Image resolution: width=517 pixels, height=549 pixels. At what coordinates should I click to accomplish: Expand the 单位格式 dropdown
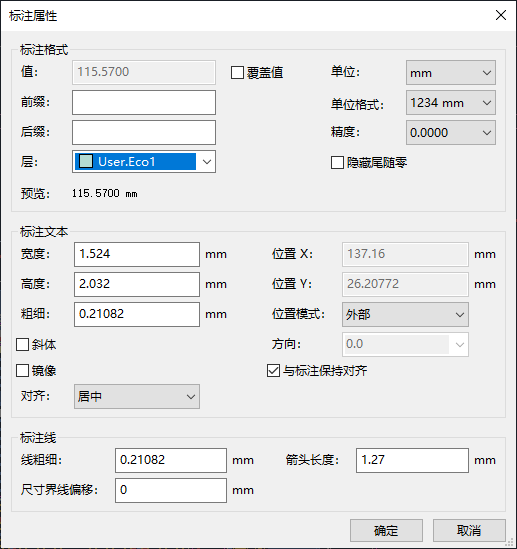451,103
